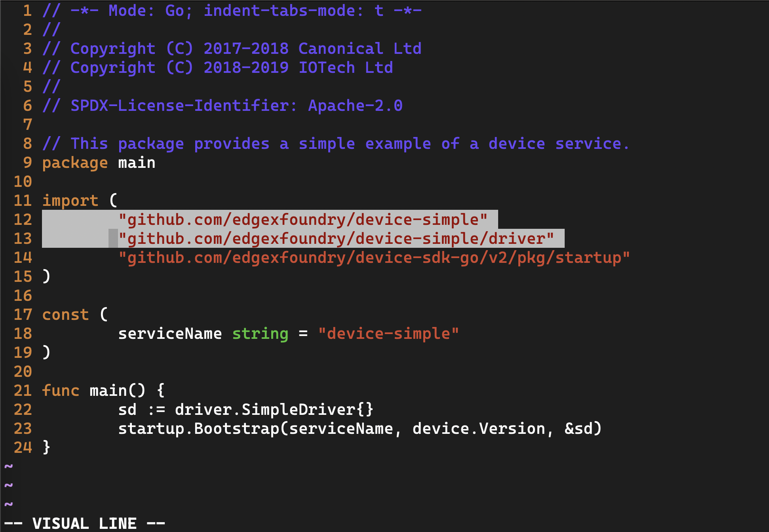Click the Copyright Canonical Ltd comment line
The image size is (769, 532).
coord(232,49)
